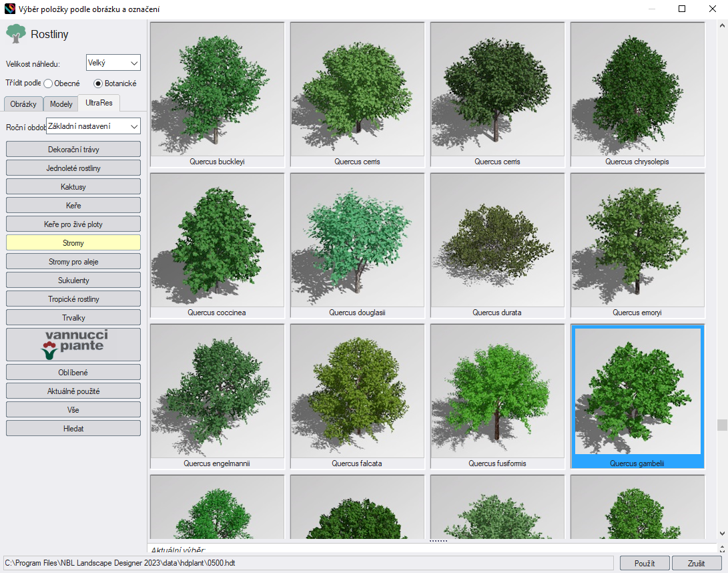Choose the Quercus coccinea tree
Image resolution: width=728 pixels, height=573 pixels.
coord(218,245)
